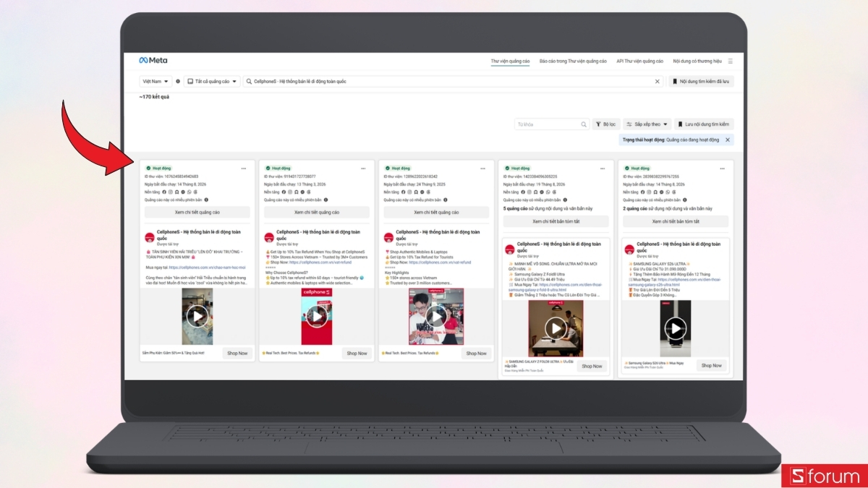This screenshot has height=488, width=868.
Task: Click the main CellphoneS search field
Action: click(x=453, y=82)
